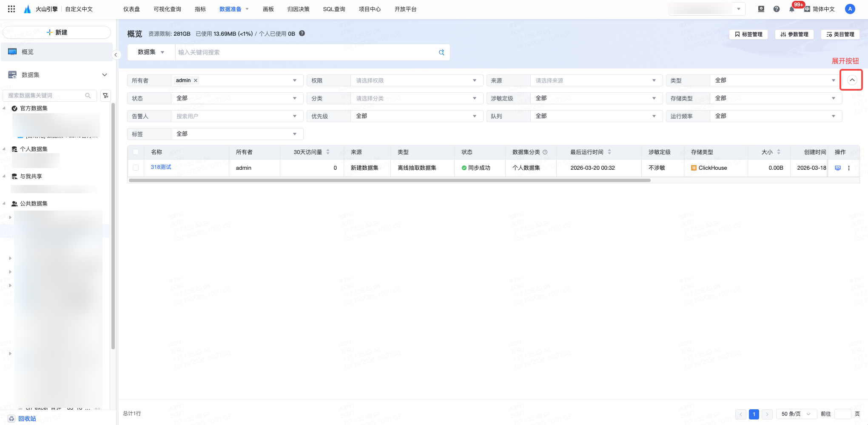Open the 来源 filter dropdown
The width and height of the screenshot is (868, 425).
pos(596,80)
